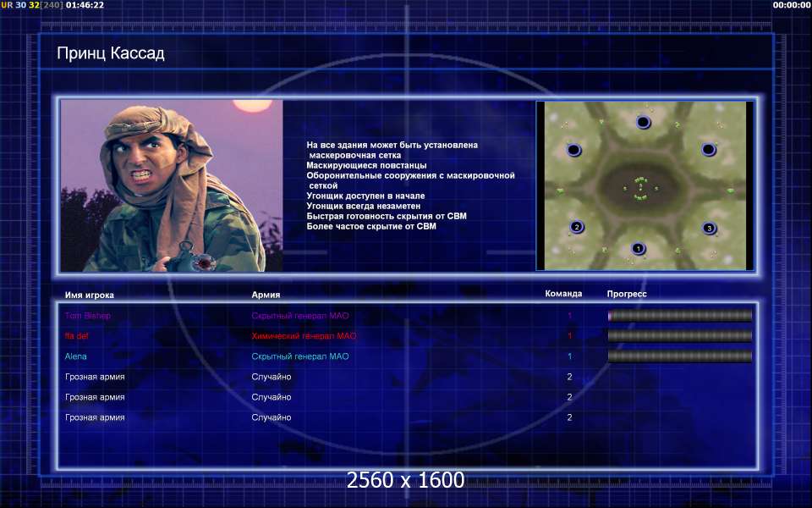Click "Быстрая готовность скрытия от СВМ"
Viewport: 812px width, 508px height.
(387, 216)
